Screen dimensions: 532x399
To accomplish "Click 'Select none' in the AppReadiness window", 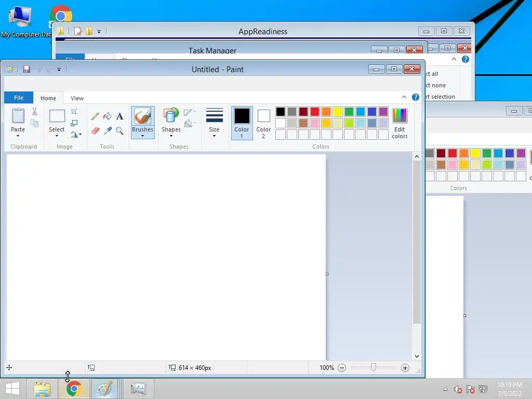I will [436, 85].
